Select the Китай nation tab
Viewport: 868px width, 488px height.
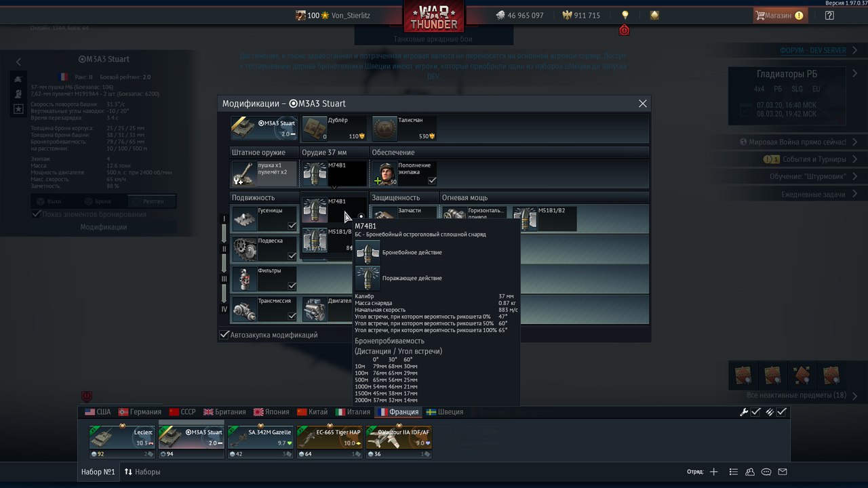(313, 412)
